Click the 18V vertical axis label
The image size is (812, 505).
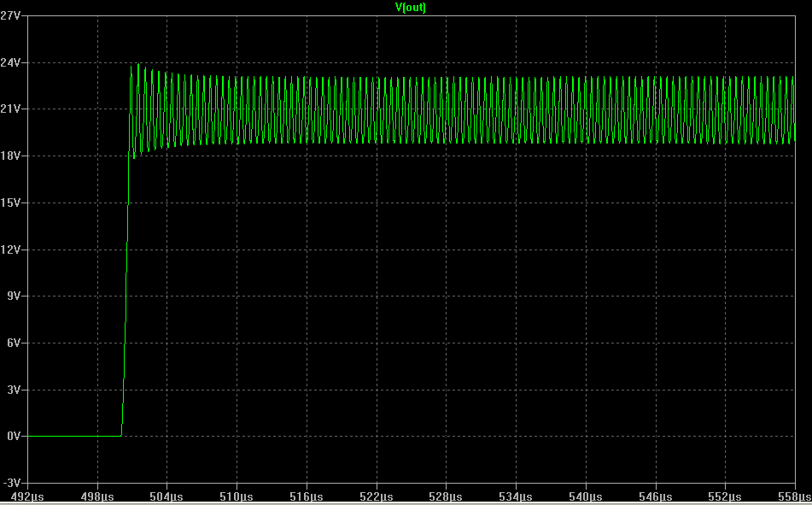coord(10,156)
